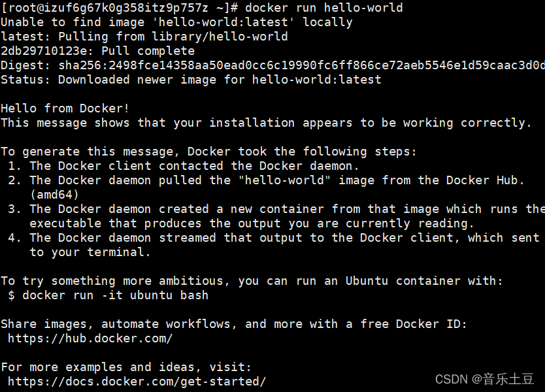Click the '2db29710123e: Pull complete' line
Screen dimensions: 545x392
pyautogui.click(x=97, y=51)
